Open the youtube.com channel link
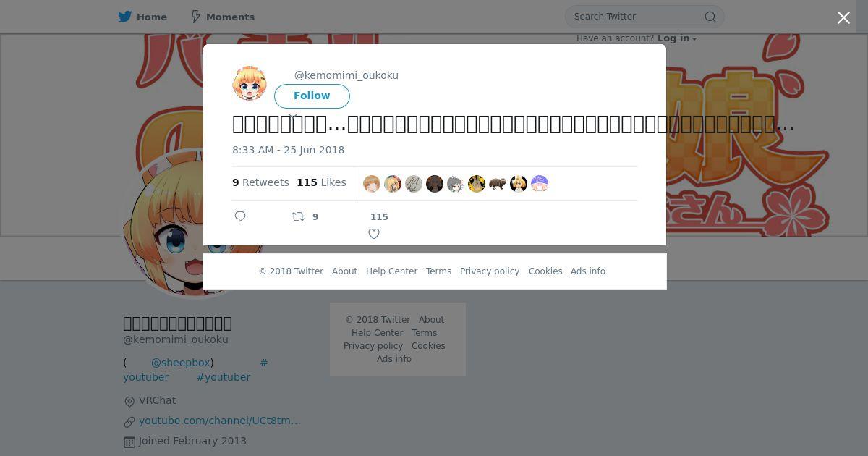Screen dimensions: 868x456 click(220, 421)
